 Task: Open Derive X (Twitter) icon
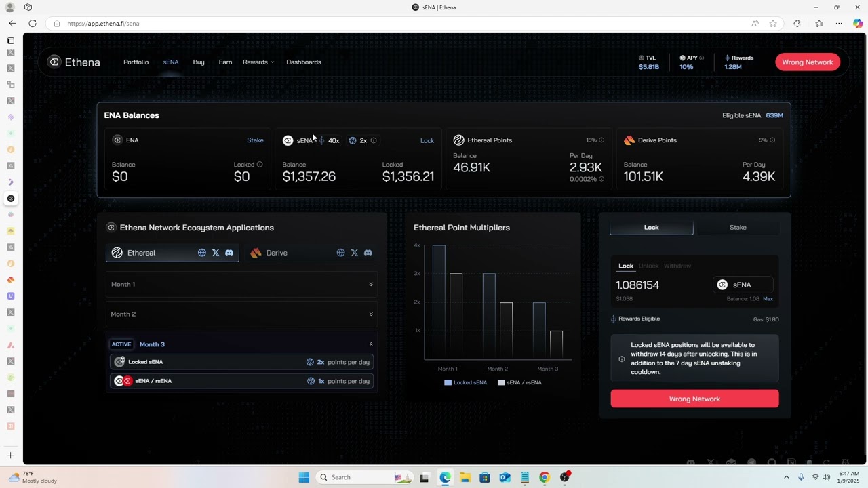pos(355,253)
